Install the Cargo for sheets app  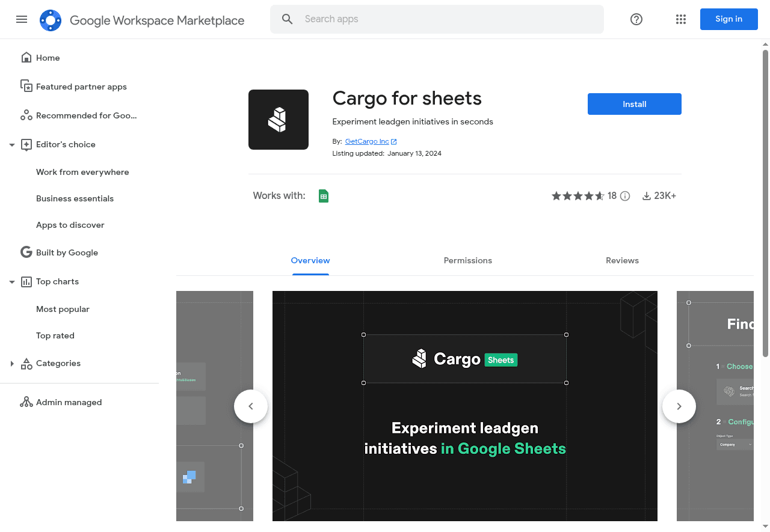pyautogui.click(x=634, y=103)
